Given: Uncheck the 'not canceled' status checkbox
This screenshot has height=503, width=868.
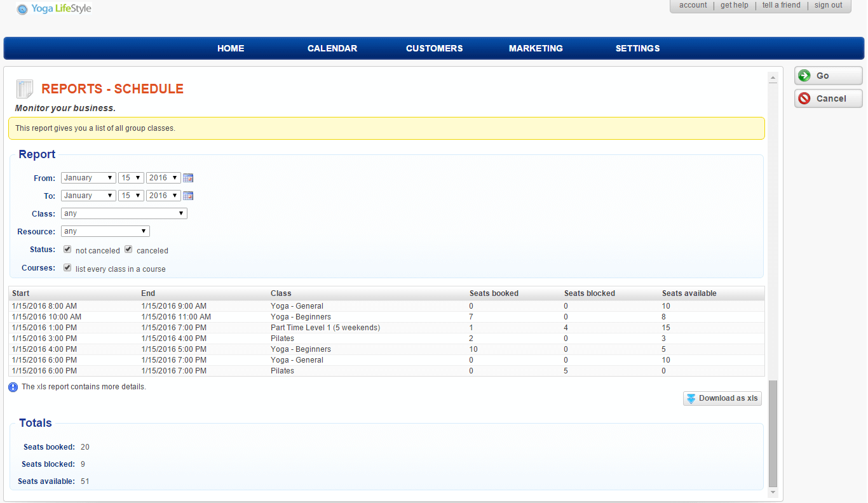Looking at the screenshot, I should point(67,248).
